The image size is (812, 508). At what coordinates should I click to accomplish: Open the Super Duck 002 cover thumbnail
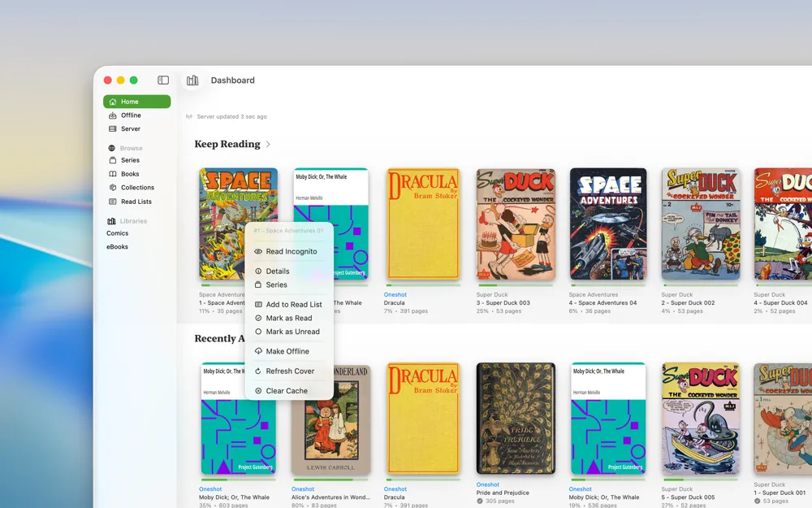point(701,224)
